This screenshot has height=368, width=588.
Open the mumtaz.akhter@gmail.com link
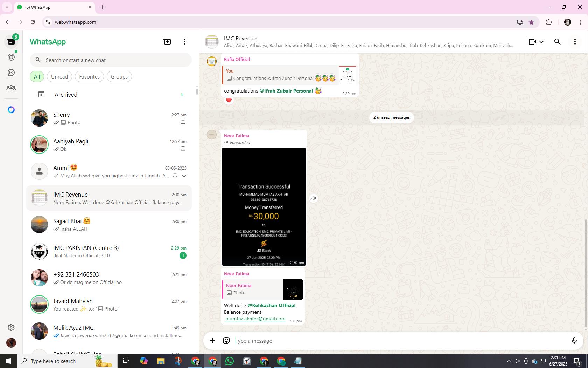pos(255,319)
